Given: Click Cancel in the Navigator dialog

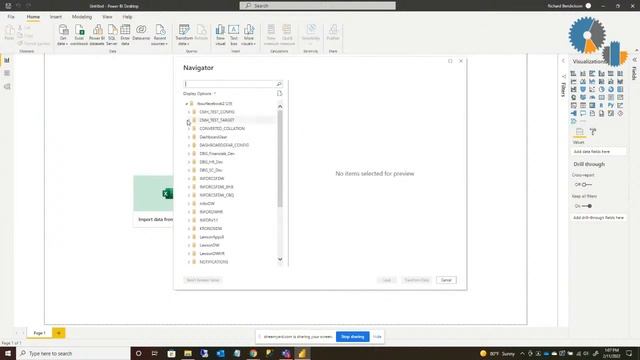Looking at the screenshot, I should 446,280.
